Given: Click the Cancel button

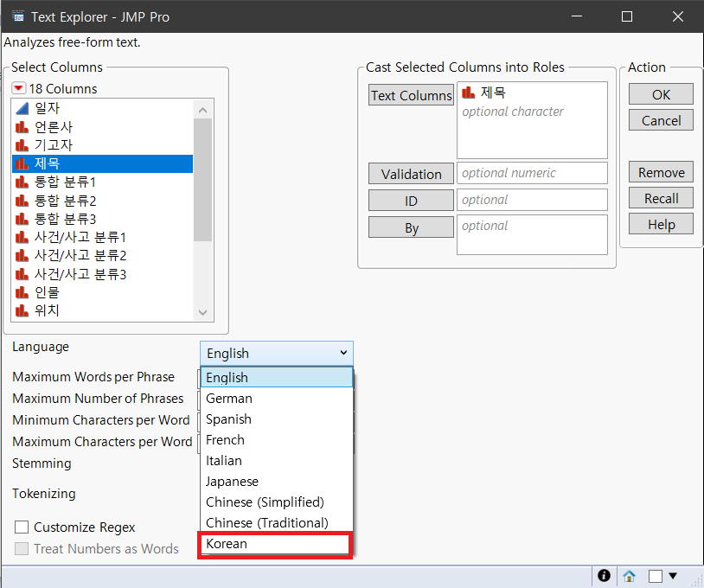Looking at the screenshot, I should coord(661,120).
